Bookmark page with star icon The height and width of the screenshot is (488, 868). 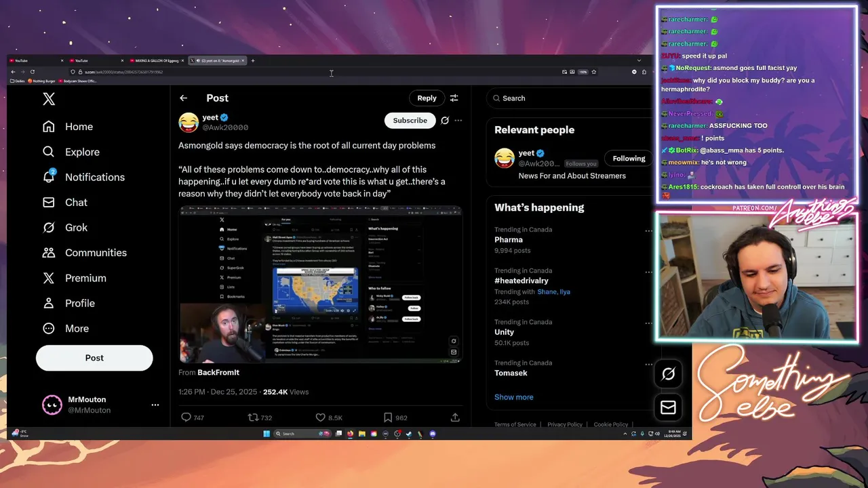[x=593, y=72]
